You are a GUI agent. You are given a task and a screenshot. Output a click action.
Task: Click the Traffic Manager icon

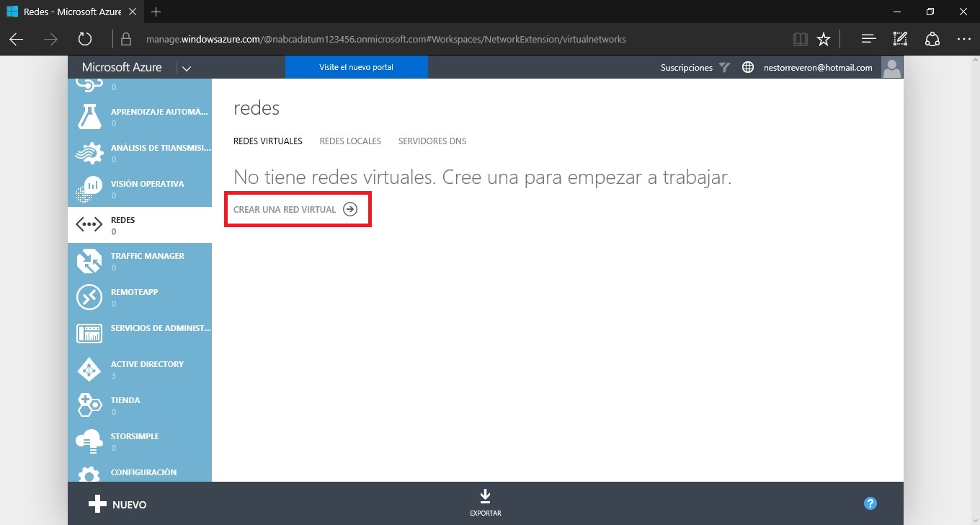[89, 261]
